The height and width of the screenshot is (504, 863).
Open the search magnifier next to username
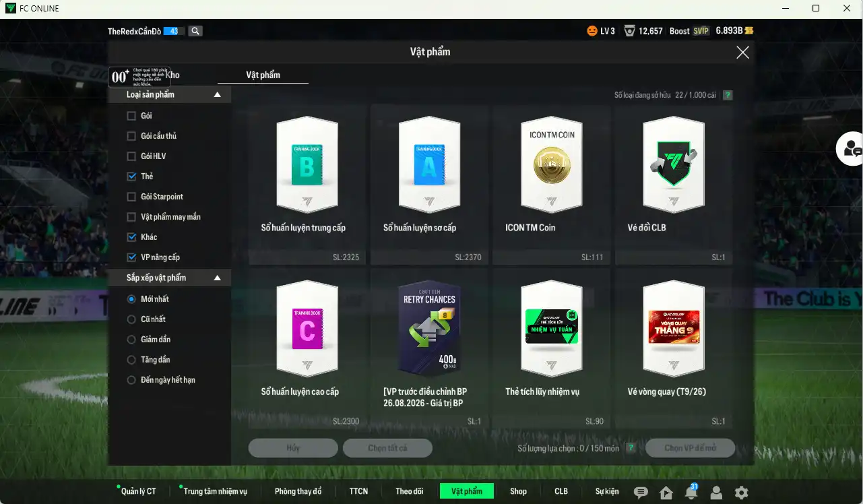(x=195, y=31)
